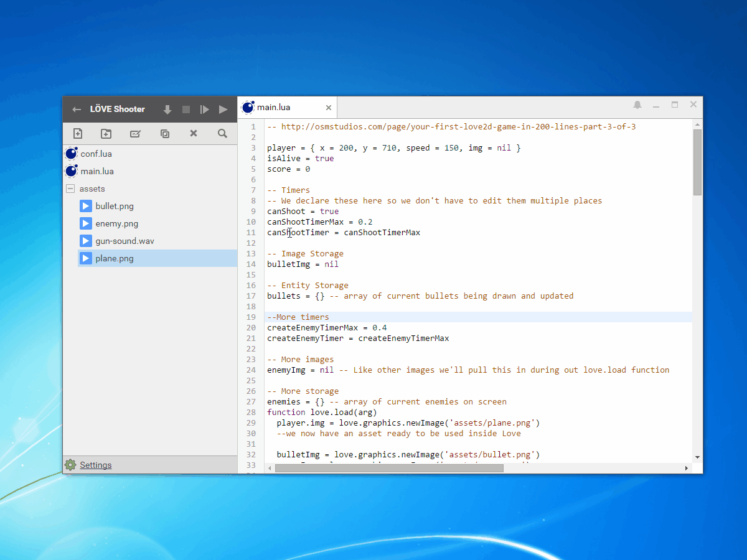The height and width of the screenshot is (560, 747).
Task: Click the 'isAlive = true' line
Action: pos(301,159)
